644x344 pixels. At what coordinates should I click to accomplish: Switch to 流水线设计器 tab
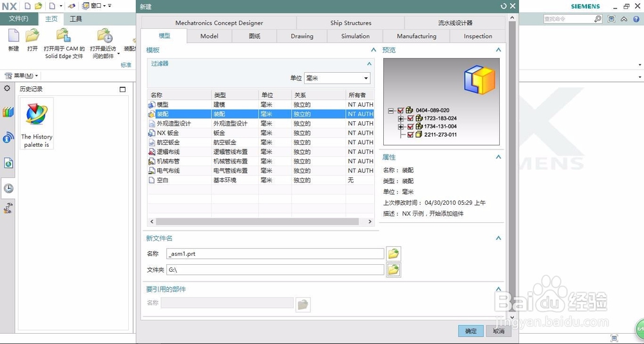(455, 23)
